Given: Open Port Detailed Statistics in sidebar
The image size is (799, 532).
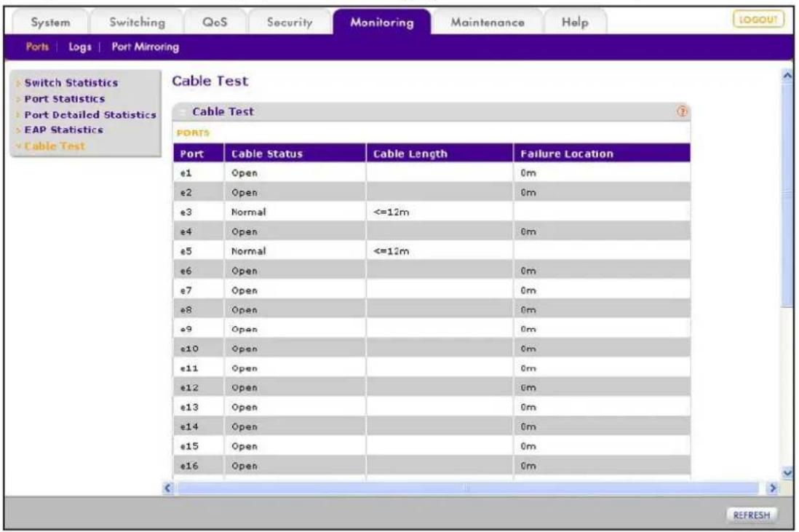Looking at the screenshot, I should pos(90,115).
